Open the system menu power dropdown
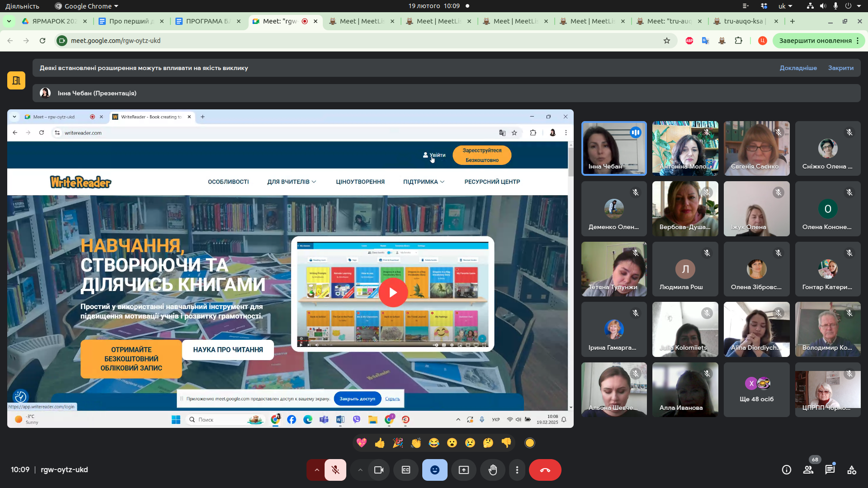 point(854,6)
